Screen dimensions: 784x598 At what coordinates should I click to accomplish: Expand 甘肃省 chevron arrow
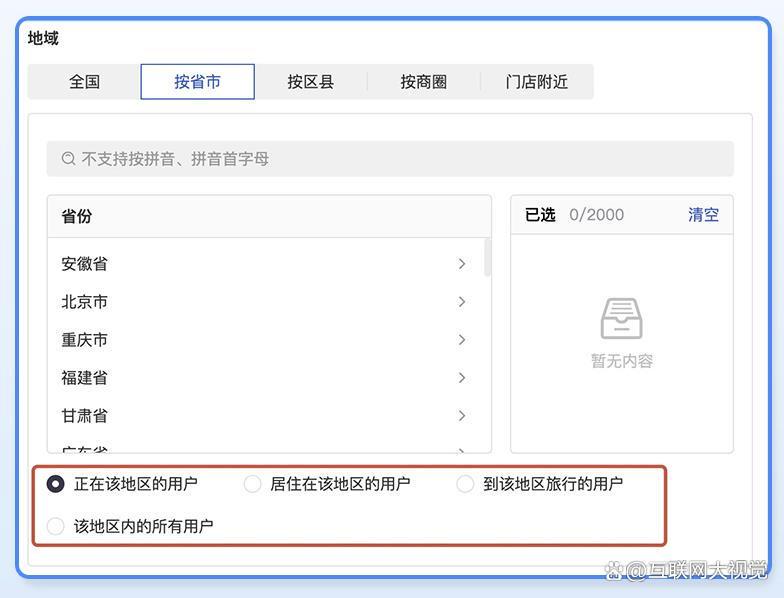click(x=461, y=416)
